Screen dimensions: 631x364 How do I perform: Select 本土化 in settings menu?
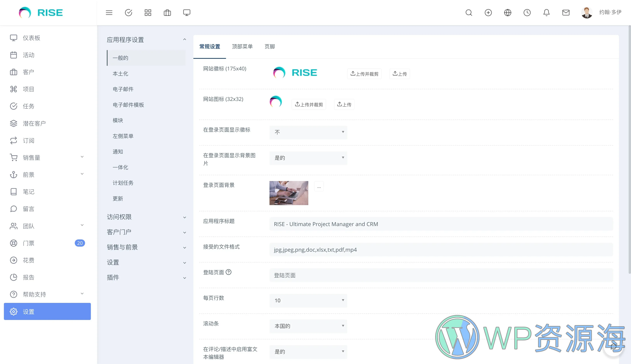[x=146, y=74]
